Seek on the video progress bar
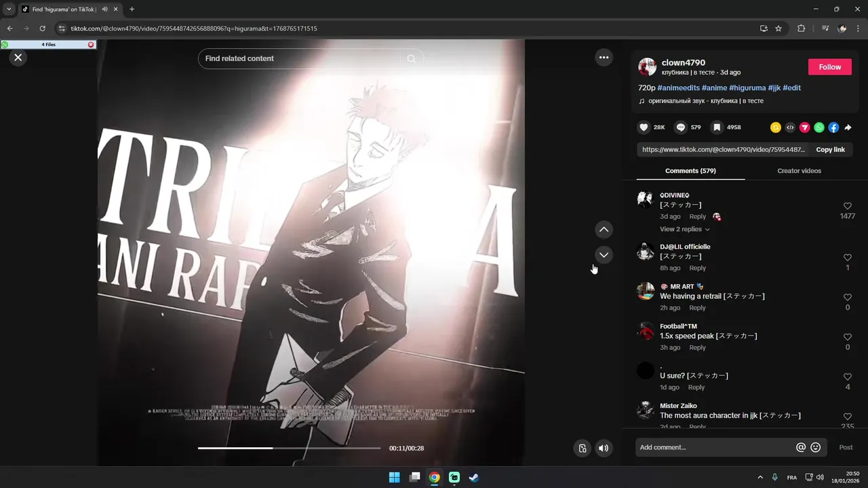The width and height of the screenshot is (868, 488). point(290,448)
